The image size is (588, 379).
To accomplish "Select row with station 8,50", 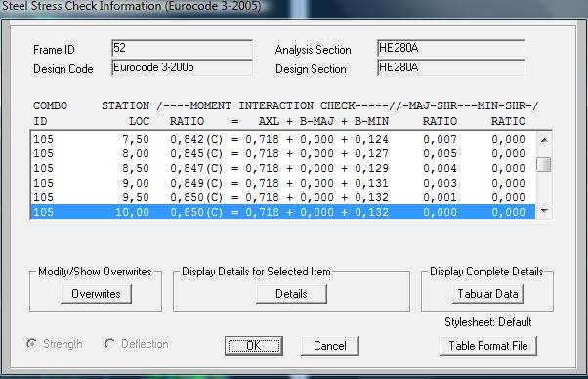I will pos(282,168).
